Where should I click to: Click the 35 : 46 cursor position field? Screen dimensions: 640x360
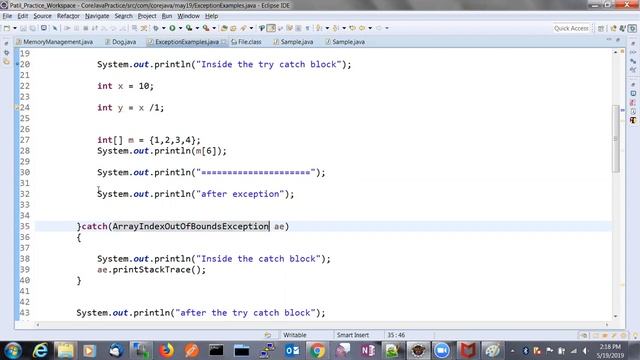[x=396, y=335]
